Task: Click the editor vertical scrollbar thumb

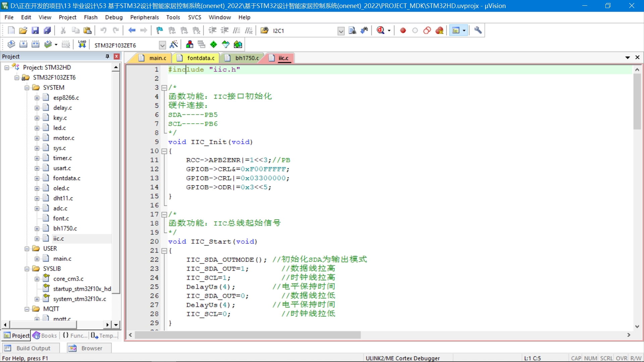Action: click(637, 102)
